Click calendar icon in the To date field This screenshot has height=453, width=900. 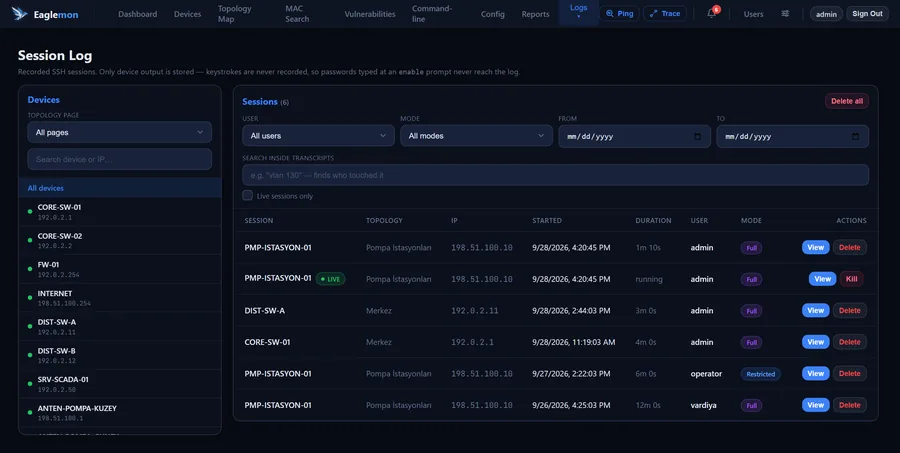coord(855,137)
